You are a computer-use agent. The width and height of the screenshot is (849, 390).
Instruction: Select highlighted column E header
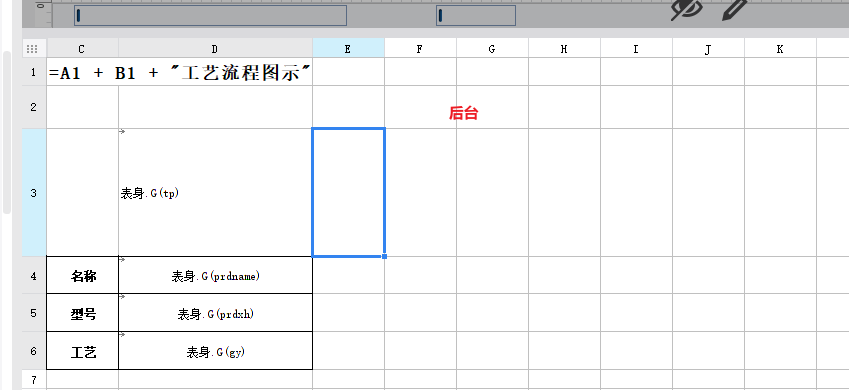[349, 49]
